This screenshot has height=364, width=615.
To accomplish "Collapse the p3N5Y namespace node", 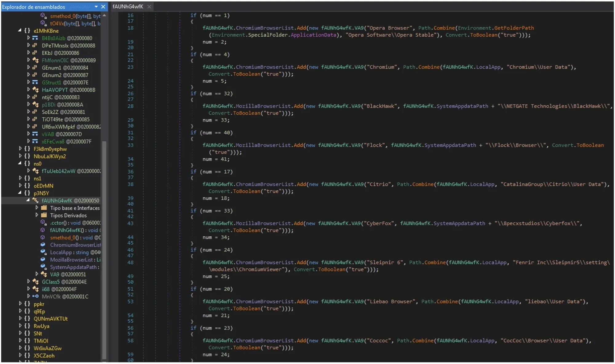I will click(20, 193).
